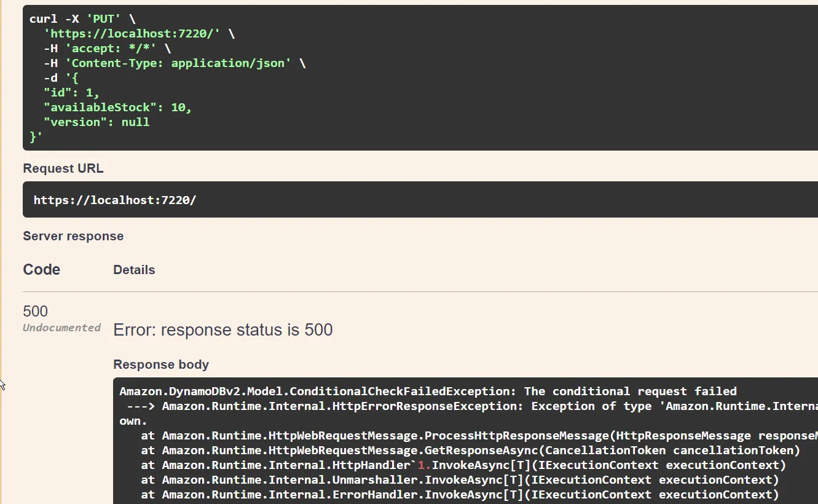Select the 500 status code
The width and height of the screenshot is (818, 504).
click(x=35, y=311)
